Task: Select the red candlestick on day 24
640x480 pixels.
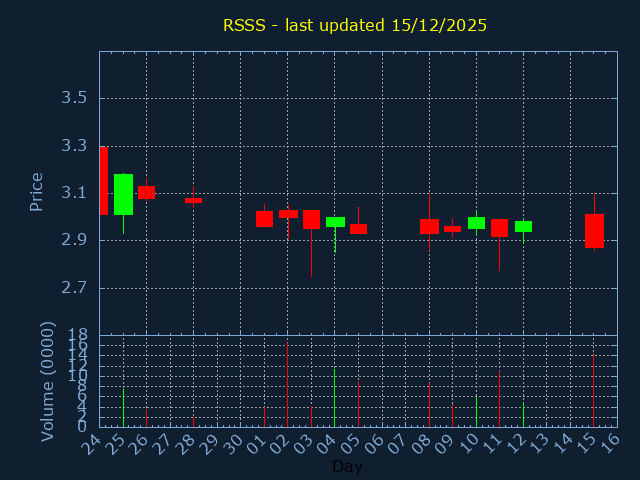Action: coord(103,181)
